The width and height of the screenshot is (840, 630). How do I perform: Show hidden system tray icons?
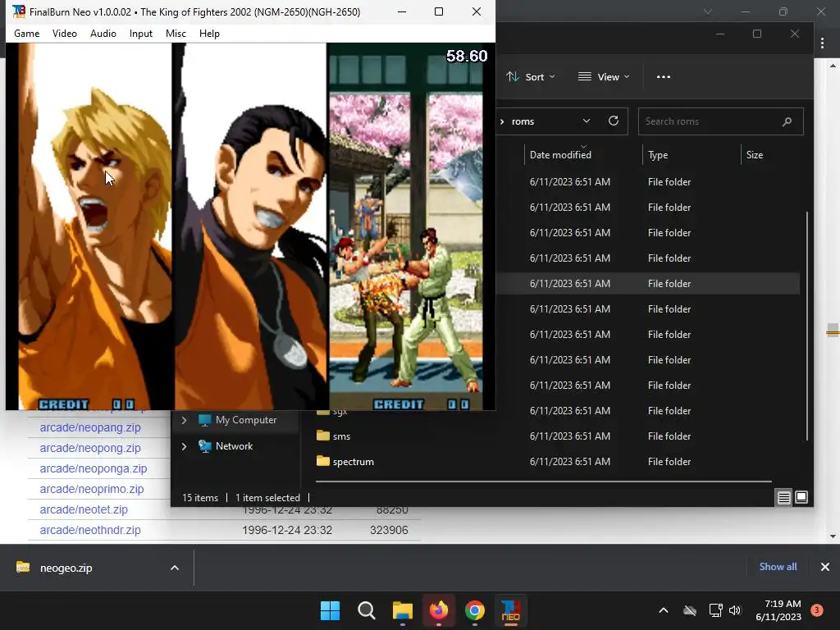[x=663, y=610]
